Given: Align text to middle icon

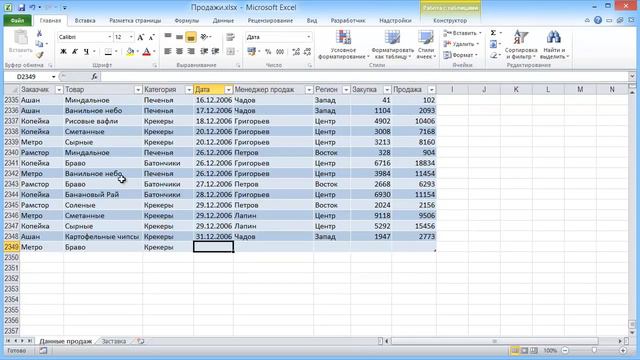Looking at the screenshot, I should coord(179,37).
